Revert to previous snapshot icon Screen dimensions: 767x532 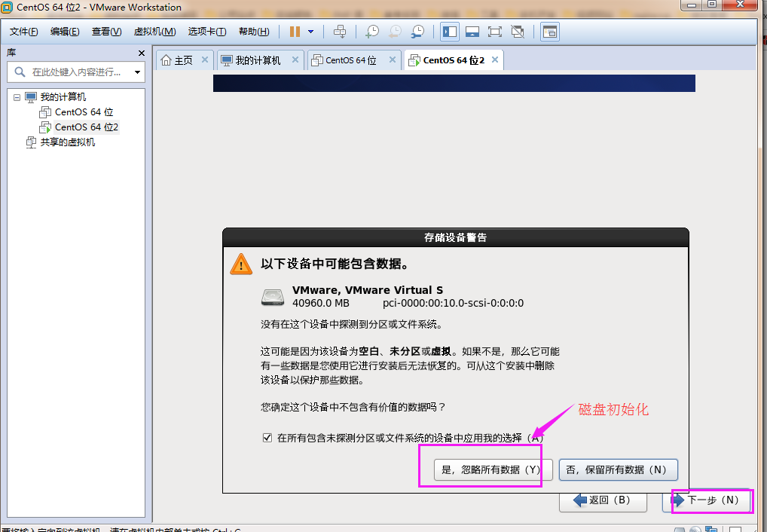[x=395, y=32]
